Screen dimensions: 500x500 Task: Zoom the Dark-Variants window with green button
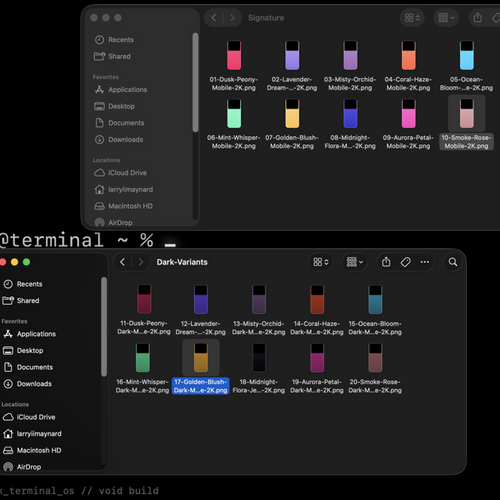[x=26, y=262]
